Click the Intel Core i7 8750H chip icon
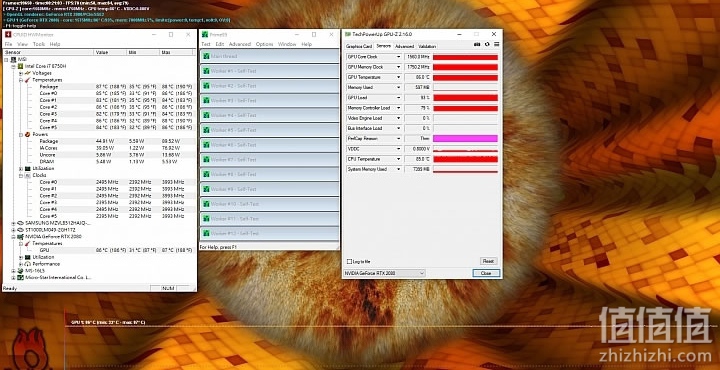 21,66
